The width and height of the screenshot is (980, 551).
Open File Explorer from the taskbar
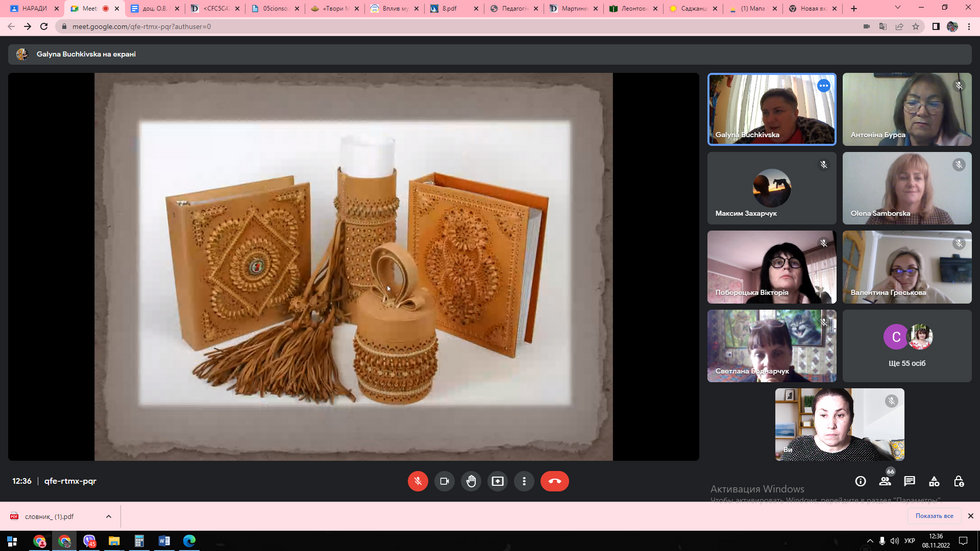114,541
